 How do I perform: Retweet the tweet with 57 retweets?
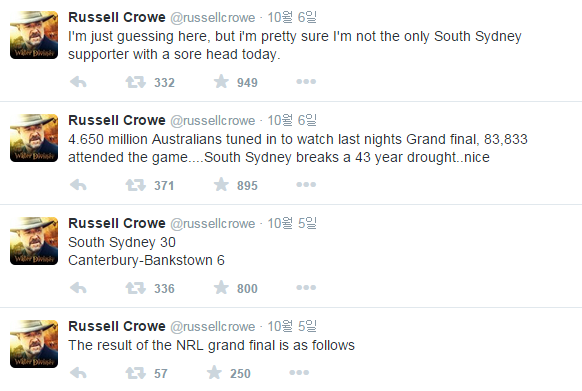tap(135, 372)
